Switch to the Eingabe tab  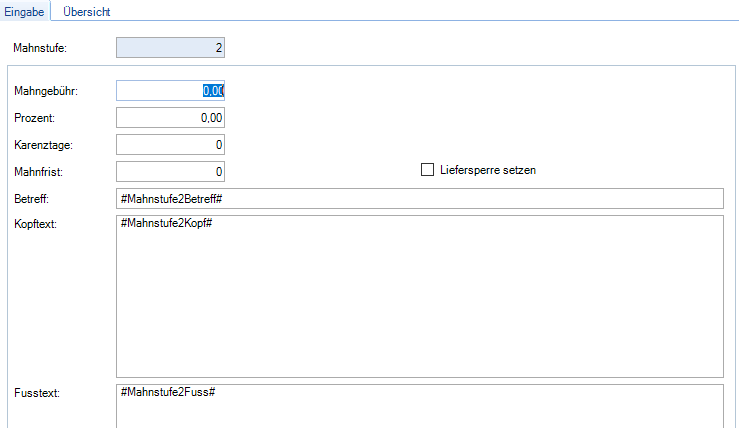point(25,12)
